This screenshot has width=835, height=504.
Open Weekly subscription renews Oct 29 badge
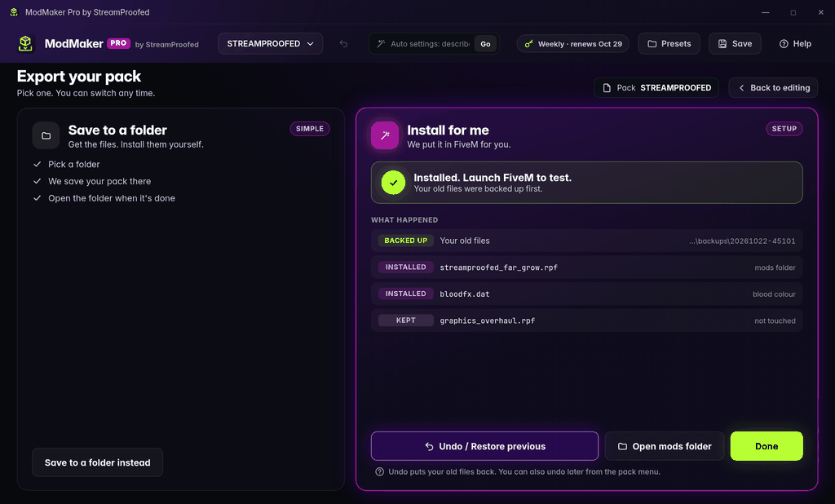[573, 44]
